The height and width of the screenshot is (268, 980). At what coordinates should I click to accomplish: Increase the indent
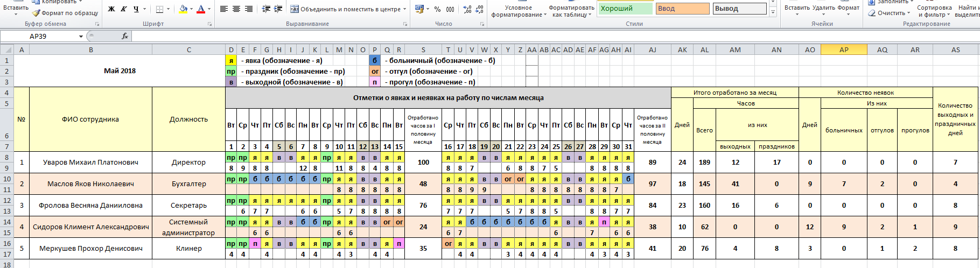(x=278, y=9)
